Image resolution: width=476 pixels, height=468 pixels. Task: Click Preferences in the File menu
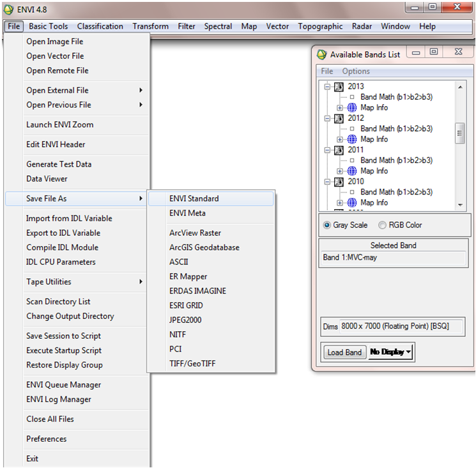77,439
